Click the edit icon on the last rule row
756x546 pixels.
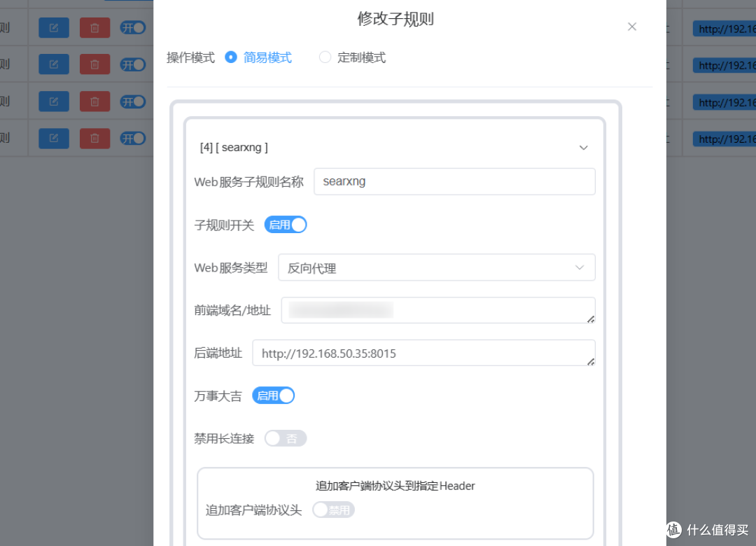[54, 138]
